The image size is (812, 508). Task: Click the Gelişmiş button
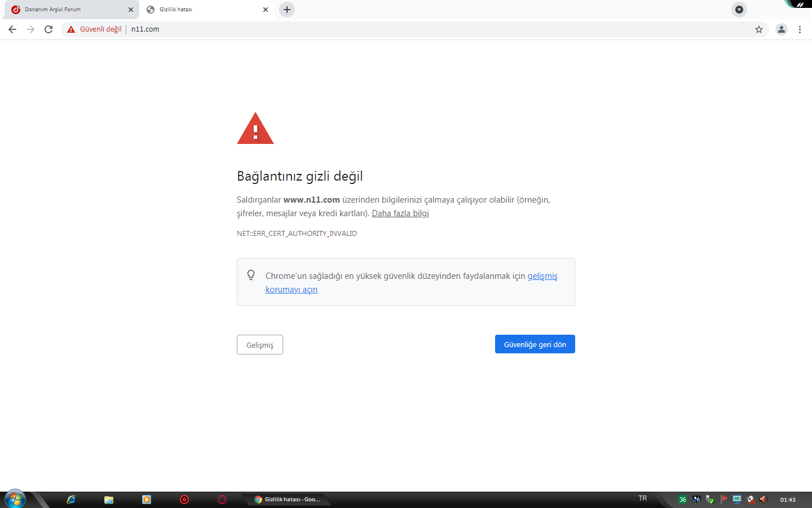point(260,345)
